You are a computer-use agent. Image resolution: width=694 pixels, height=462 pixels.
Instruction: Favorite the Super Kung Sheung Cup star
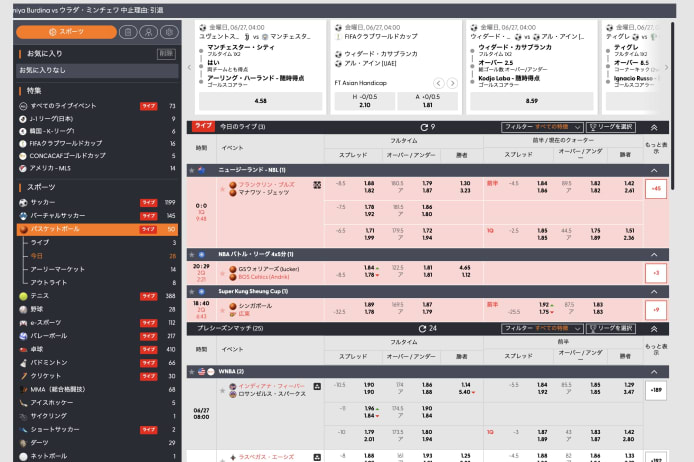click(192, 292)
